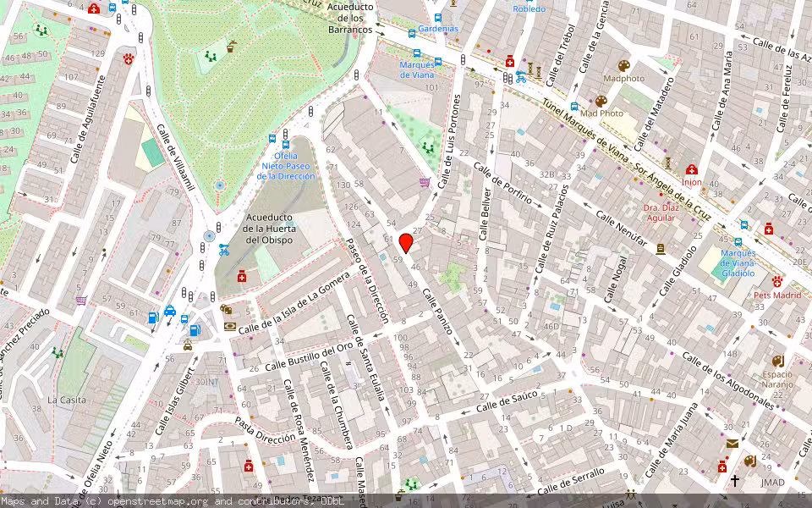Select the bicycle rental icon near the Acueducto
This screenshot has height=508, width=812.
click(224, 250)
